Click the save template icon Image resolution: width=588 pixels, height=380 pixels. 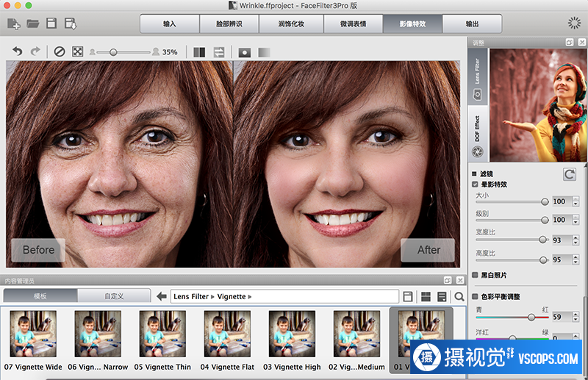tap(408, 297)
